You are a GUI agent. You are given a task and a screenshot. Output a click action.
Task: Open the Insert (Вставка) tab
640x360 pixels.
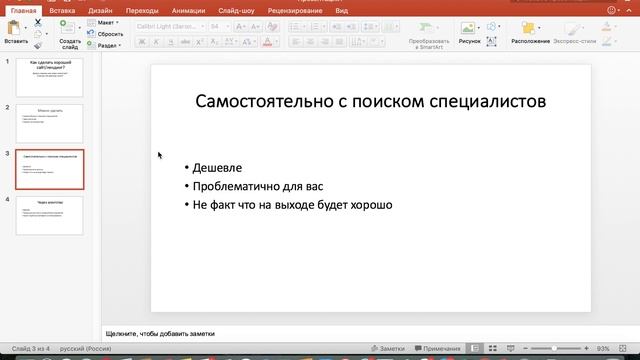click(62, 11)
